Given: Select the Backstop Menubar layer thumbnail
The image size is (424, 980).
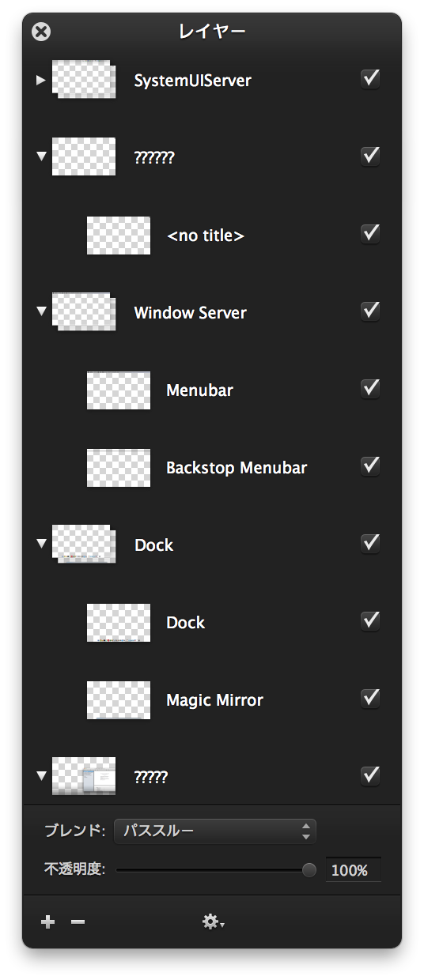Looking at the screenshot, I should click(x=119, y=468).
